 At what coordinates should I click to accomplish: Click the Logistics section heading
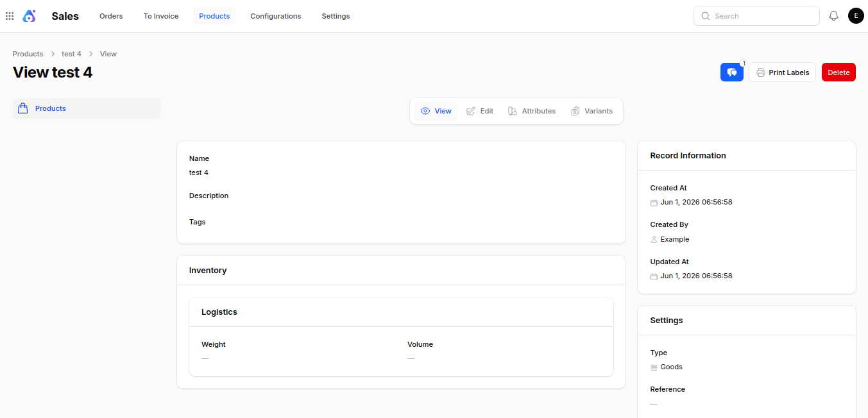(x=219, y=312)
